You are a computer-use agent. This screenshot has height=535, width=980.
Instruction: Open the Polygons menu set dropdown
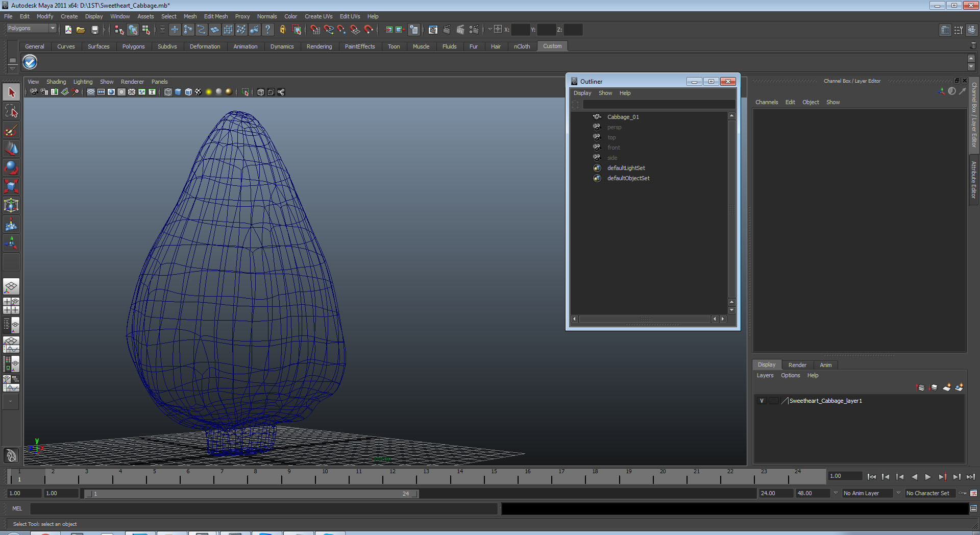click(31, 29)
